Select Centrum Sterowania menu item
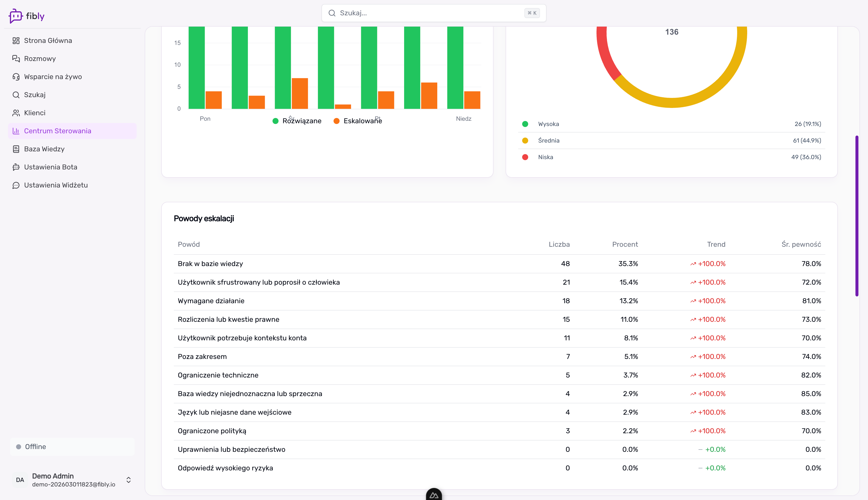Screen dimensions: 868x500 pyautogui.click(x=57, y=131)
